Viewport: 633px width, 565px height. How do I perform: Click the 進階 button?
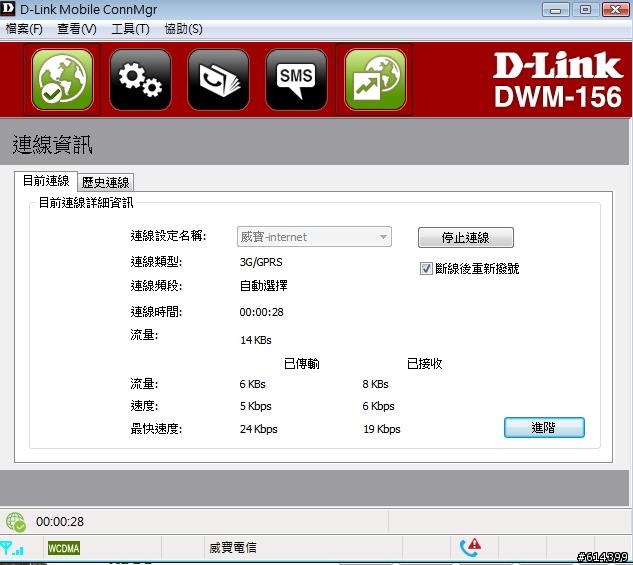[544, 427]
